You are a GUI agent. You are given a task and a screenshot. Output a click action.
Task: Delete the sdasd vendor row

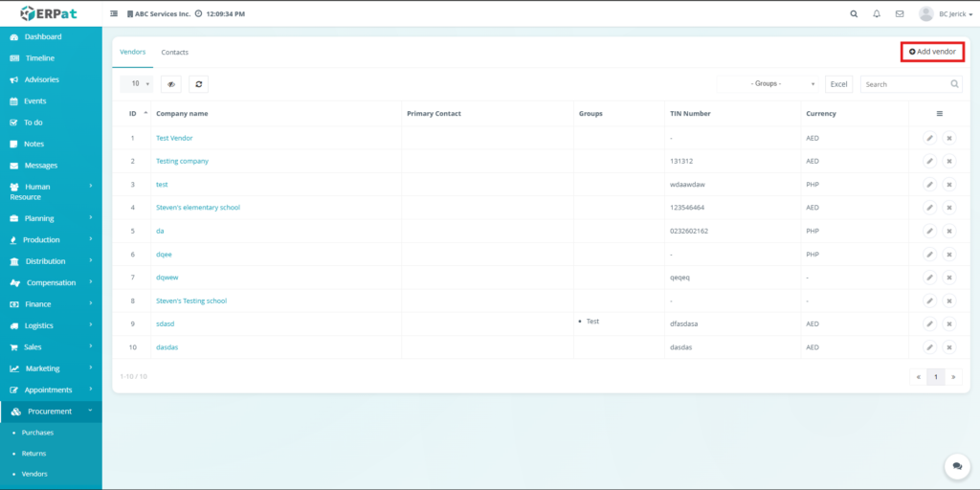pos(948,323)
